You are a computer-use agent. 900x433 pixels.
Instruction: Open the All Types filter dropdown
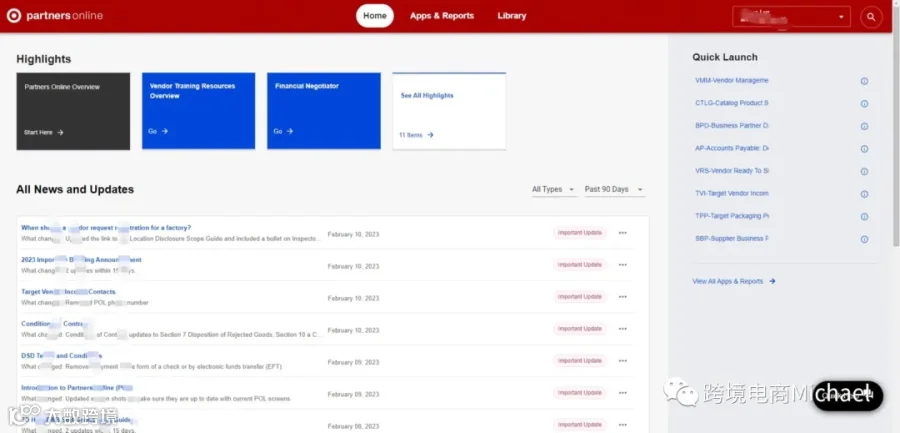554,190
